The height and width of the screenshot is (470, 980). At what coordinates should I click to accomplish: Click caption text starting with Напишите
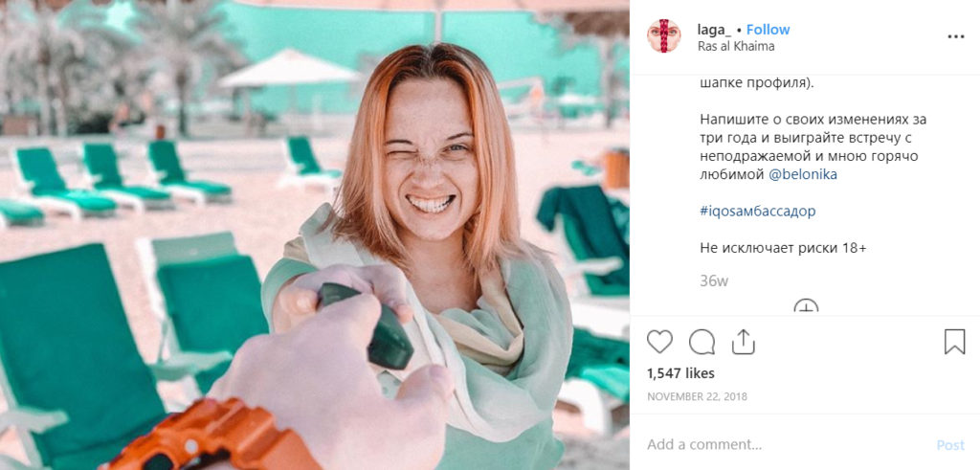click(x=813, y=146)
